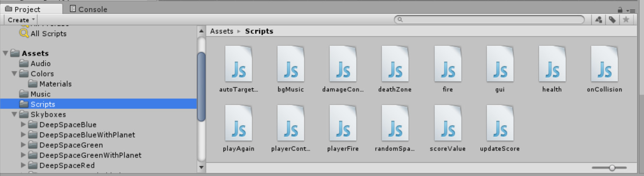Toggle the Project panel lock icon
This screenshot has height=176, width=644.
[620, 9]
